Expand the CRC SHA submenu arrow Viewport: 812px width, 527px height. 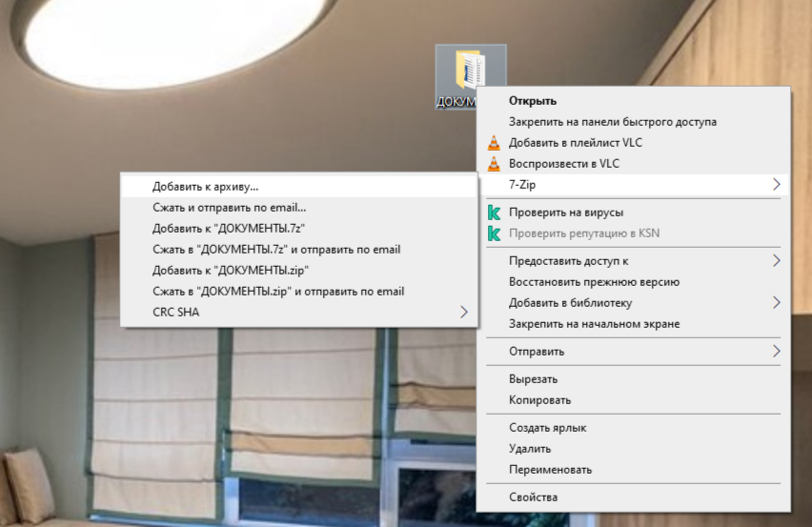(463, 313)
